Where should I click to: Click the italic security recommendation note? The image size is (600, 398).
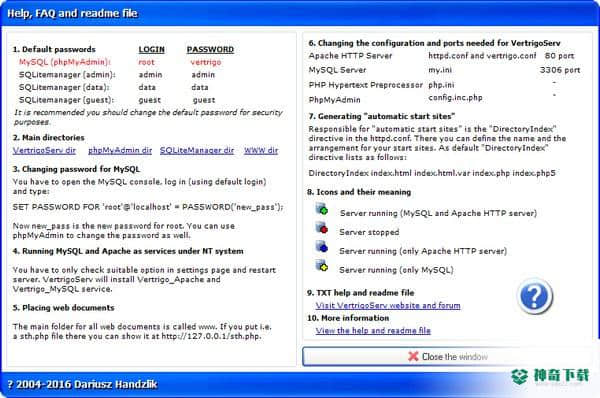point(148,117)
